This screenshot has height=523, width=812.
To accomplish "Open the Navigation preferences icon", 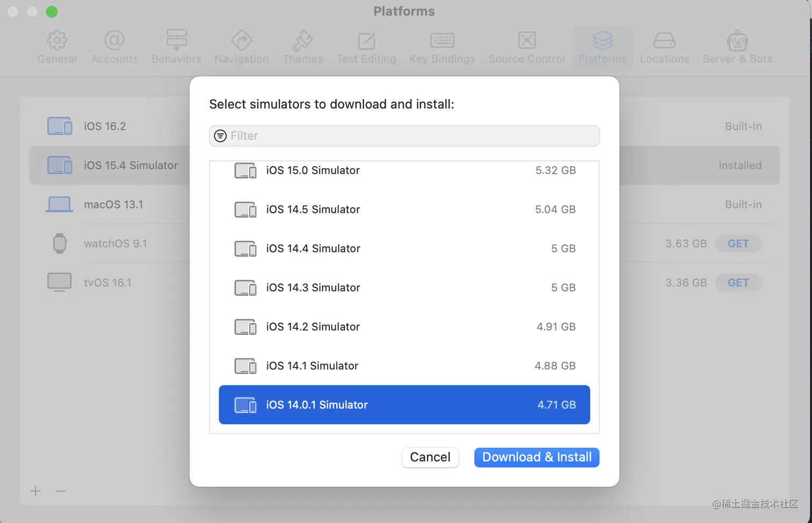I will point(242,40).
